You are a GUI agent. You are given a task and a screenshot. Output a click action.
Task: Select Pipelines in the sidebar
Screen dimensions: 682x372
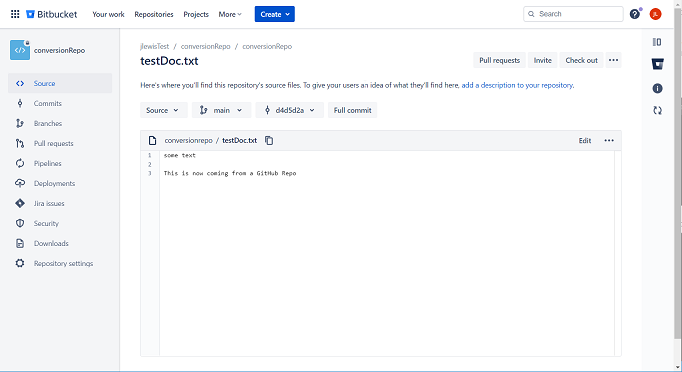point(60,163)
